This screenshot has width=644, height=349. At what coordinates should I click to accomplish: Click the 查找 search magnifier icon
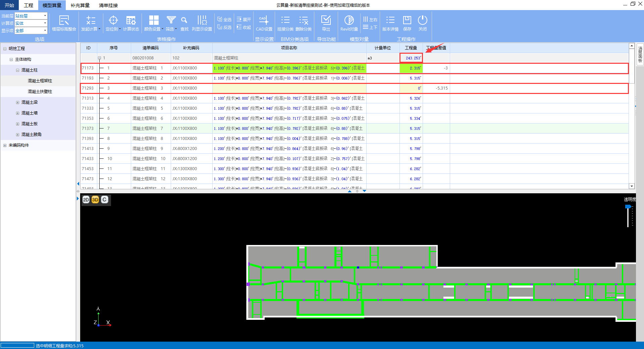[x=184, y=23]
